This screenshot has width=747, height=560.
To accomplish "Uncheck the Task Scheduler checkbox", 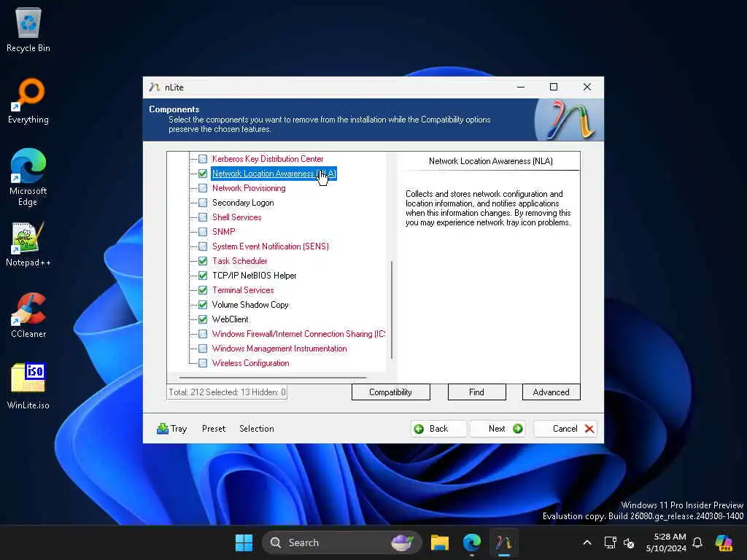I will coord(203,261).
